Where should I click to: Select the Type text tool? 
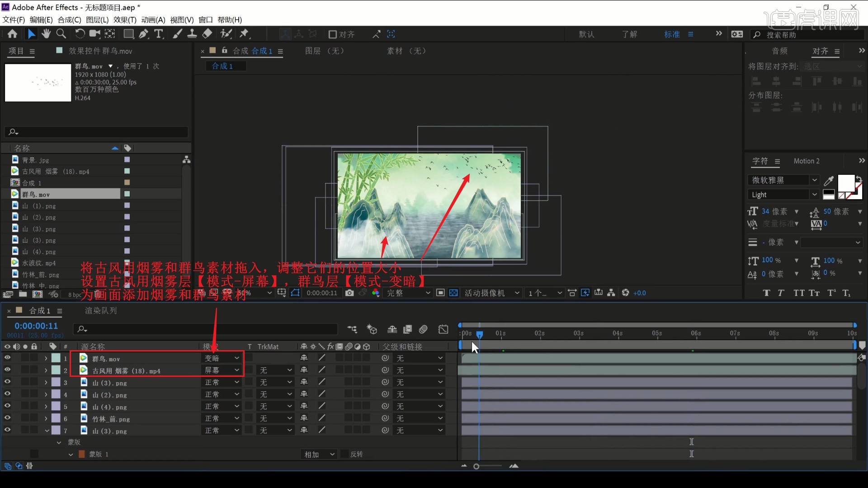point(159,34)
